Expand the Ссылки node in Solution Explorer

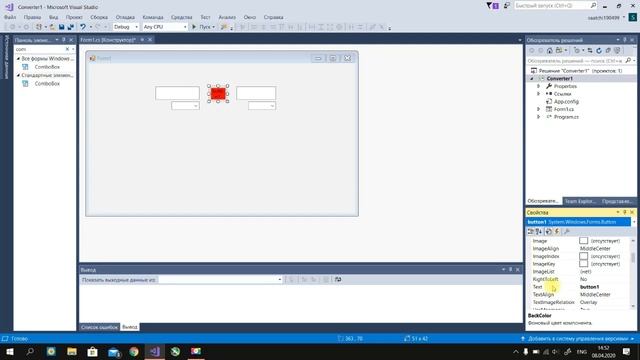[538, 94]
